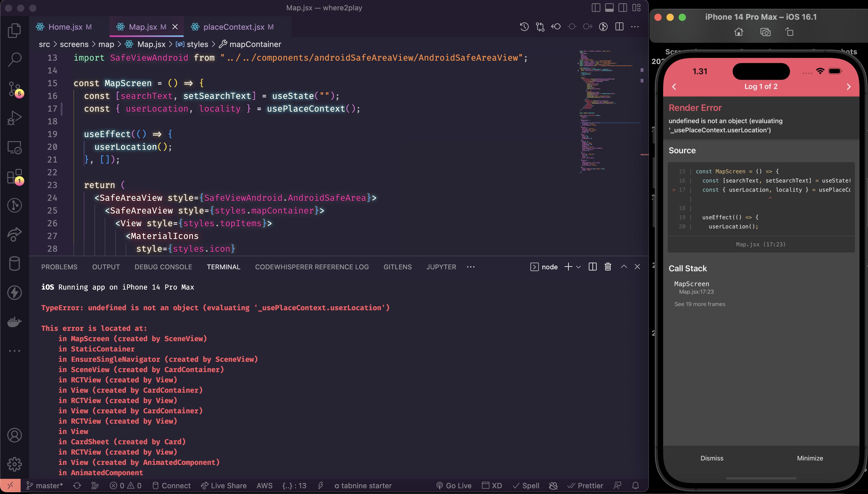Kill the terminal with trash icon
The image size is (868, 494).
[608, 267]
